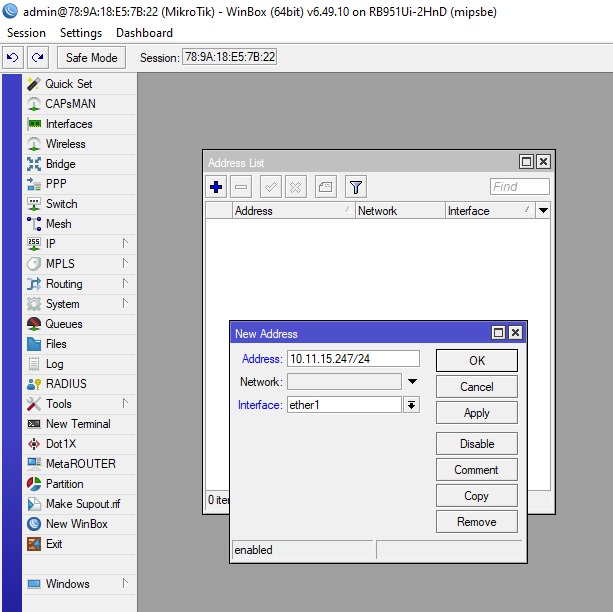Open the Dot1X section
Screen dimensions: 613x612
point(80,443)
